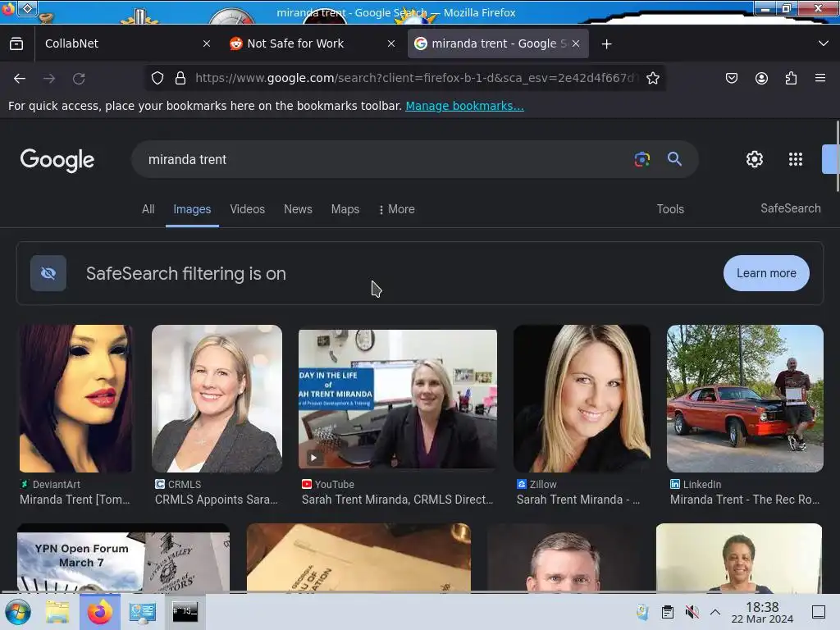840x630 pixels.
Task: Submit search with magnifier icon
Action: (674, 159)
